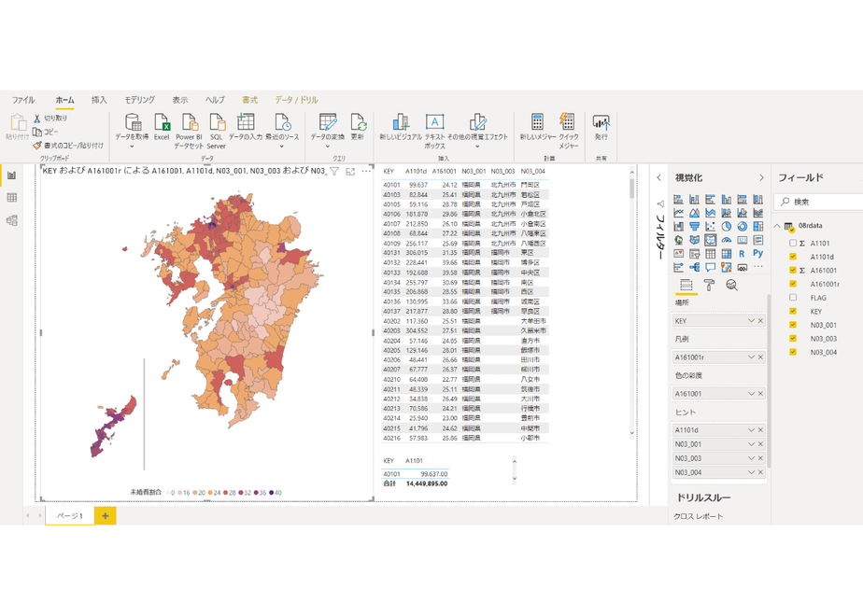Uncheck the A1101d field checkbox

click(x=793, y=257)
